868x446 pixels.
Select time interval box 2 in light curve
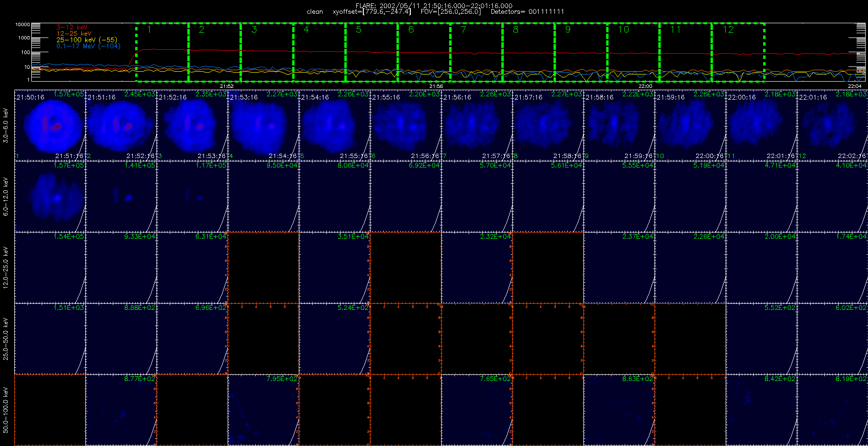pyautogui.click(x=214, y=52)
